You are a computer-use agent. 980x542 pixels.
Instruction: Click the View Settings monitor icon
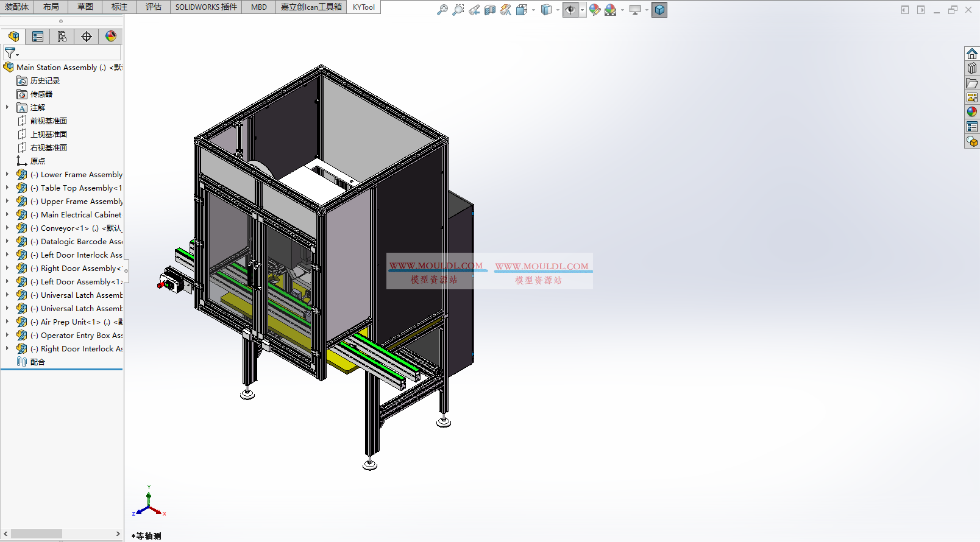(635, 10)
